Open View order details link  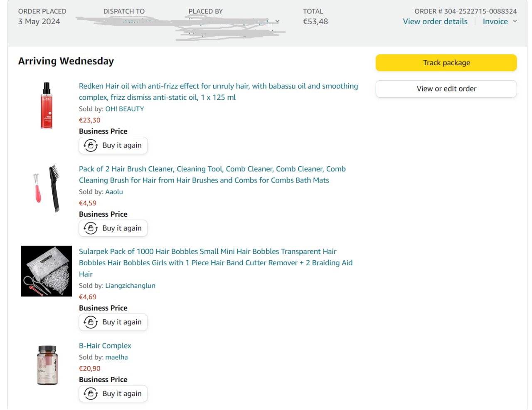[435, 22]
